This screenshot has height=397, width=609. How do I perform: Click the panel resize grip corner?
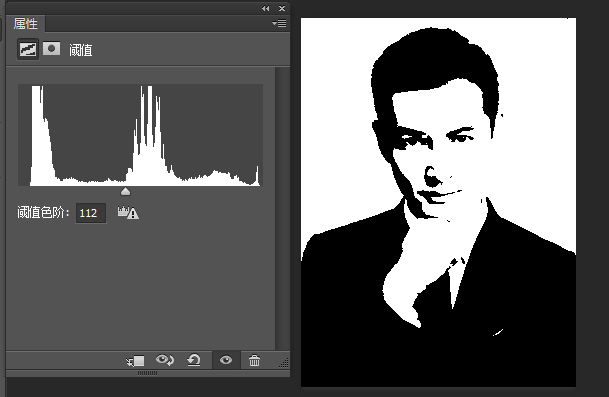pyautogui.click(x=284, y=363)
